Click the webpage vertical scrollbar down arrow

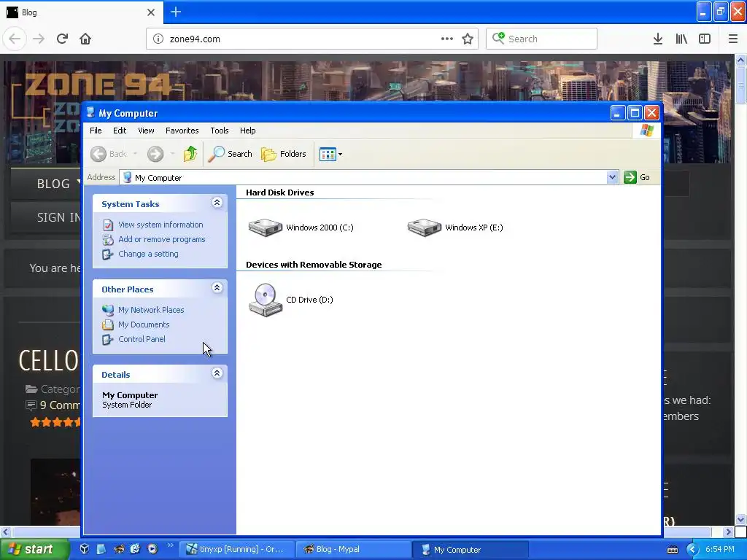(x=740, y=519)
